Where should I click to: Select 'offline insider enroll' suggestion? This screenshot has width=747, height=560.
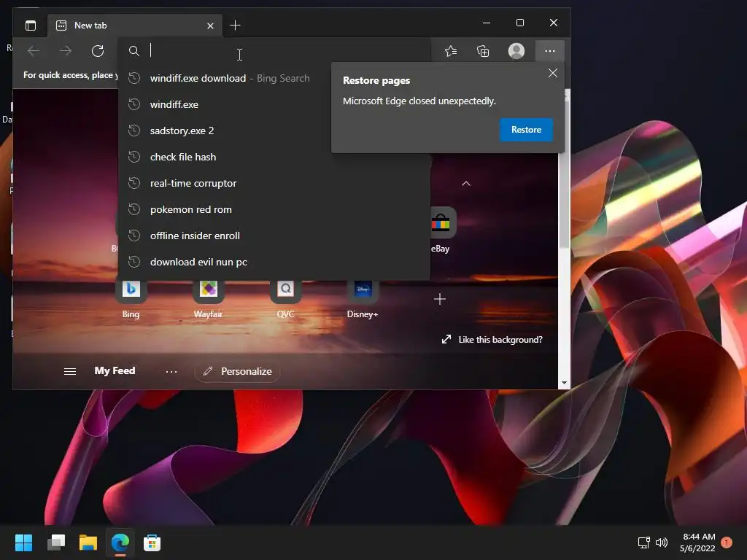tap(274, 236)
